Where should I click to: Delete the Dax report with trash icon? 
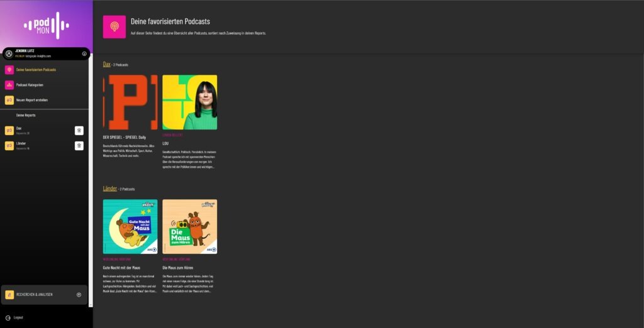pyautogui.click(x=79, y=131)
